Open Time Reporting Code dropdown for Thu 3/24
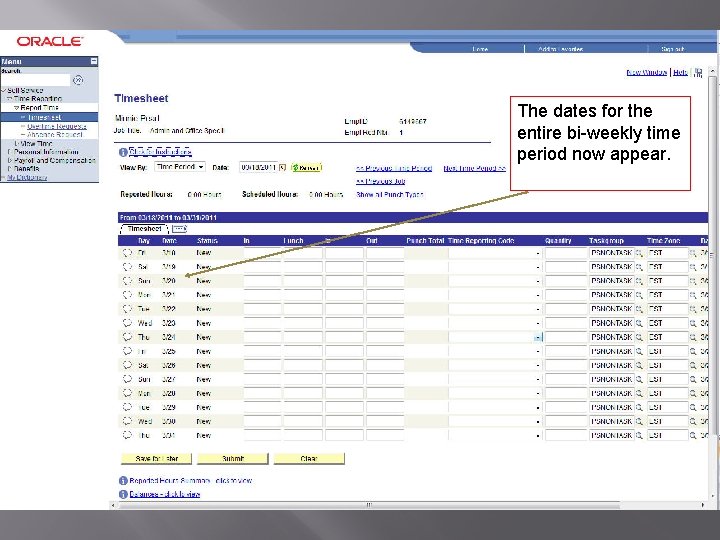 click(538, 337)
